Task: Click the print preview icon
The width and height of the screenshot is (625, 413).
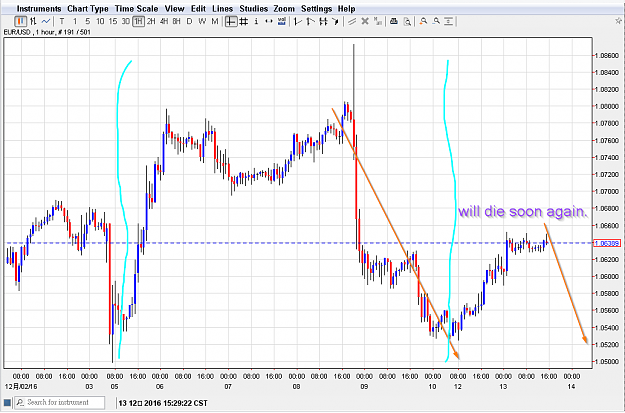Action: click(407, 21)
